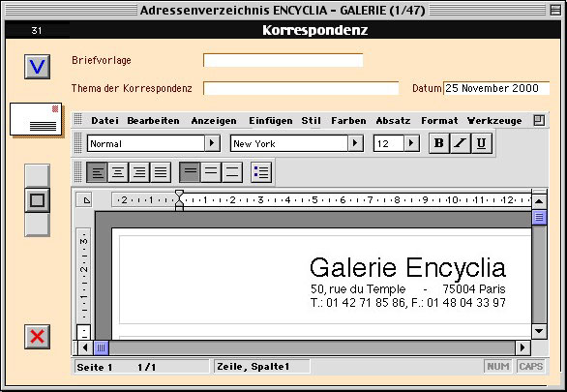
Task: Click the NUM status indicator
Action: point(498,366)
